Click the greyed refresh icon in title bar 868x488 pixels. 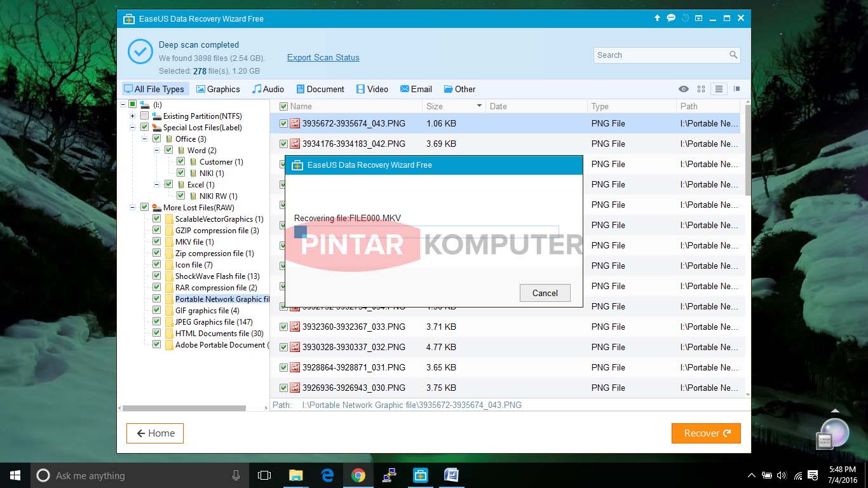coord(685,18)
